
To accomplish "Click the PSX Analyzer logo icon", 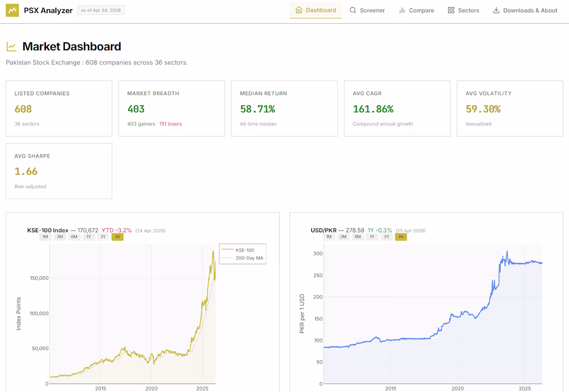I will pos(12,10).
